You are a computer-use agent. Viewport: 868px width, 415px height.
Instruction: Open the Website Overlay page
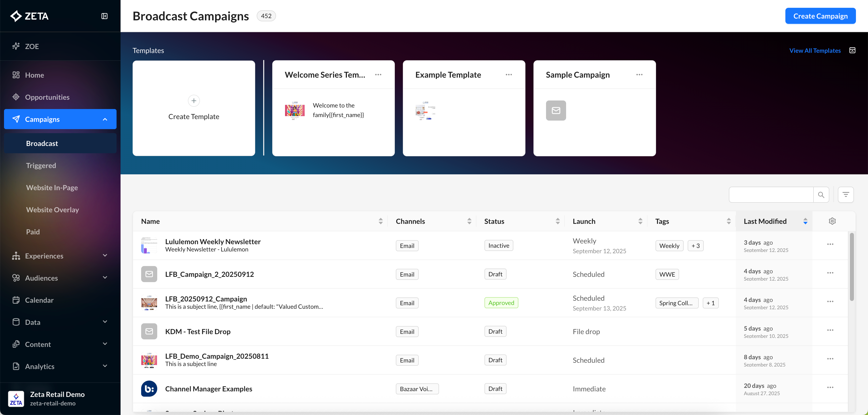(x=52, y=210)
